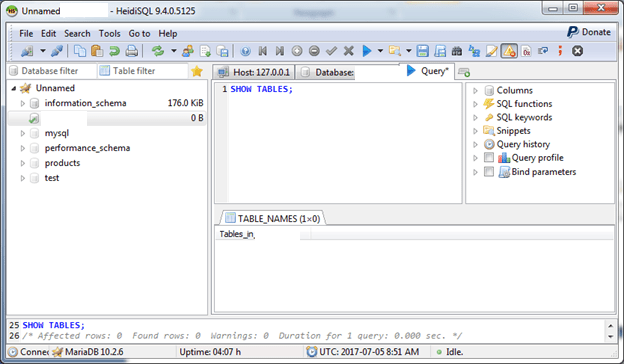Open the File menu

pos(26,33)
